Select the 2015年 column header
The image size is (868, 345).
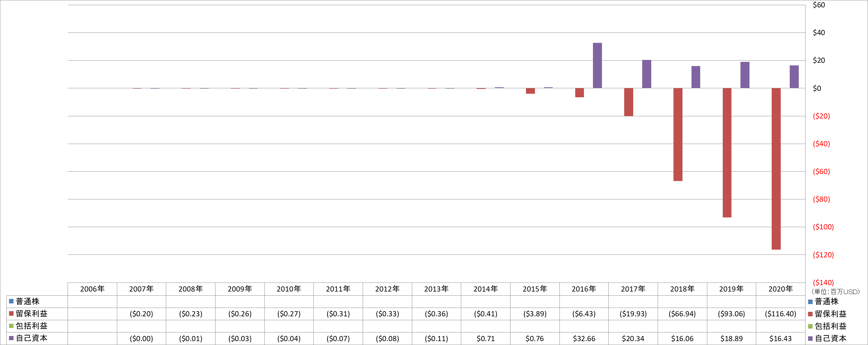coord(535,289)
